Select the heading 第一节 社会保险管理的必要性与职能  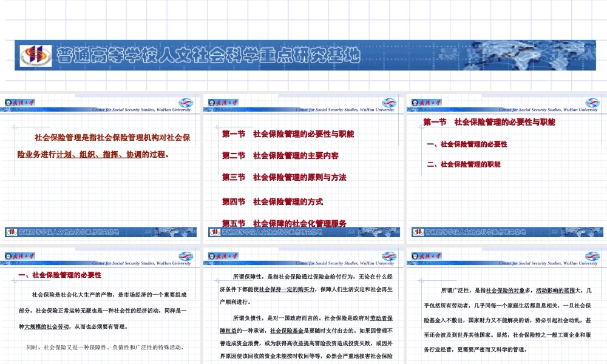tap(489, 120)
